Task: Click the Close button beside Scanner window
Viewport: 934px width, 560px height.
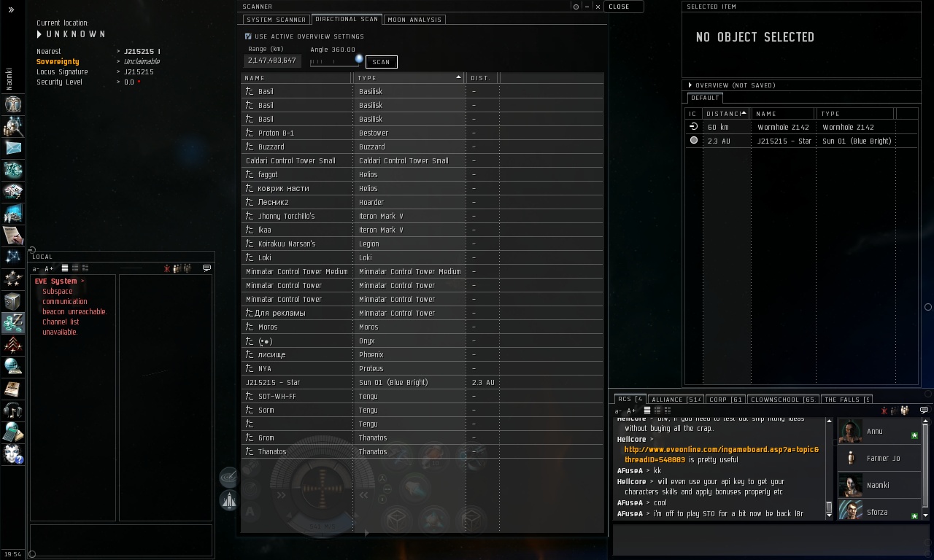Action: pos(625,7)
